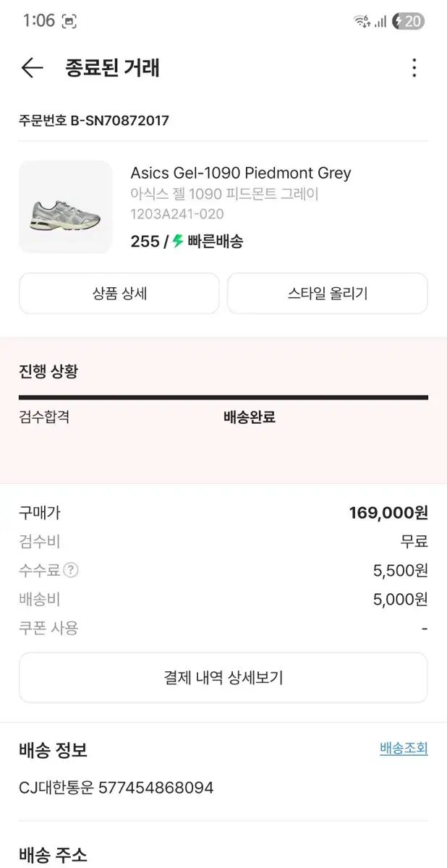Tap the Asics Gel-1090 product thumbnail
This screenshot has width=447, height=868.
click(65, 208)
